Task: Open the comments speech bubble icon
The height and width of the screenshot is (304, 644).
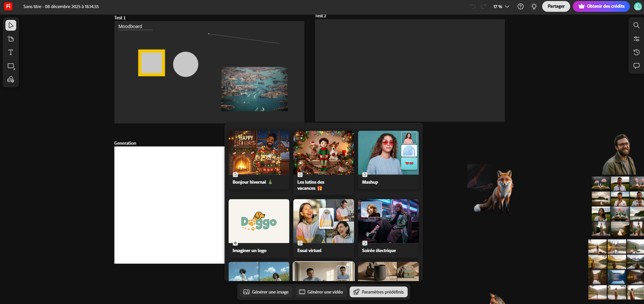Action: pyautogui.click(x=636, y=66)
